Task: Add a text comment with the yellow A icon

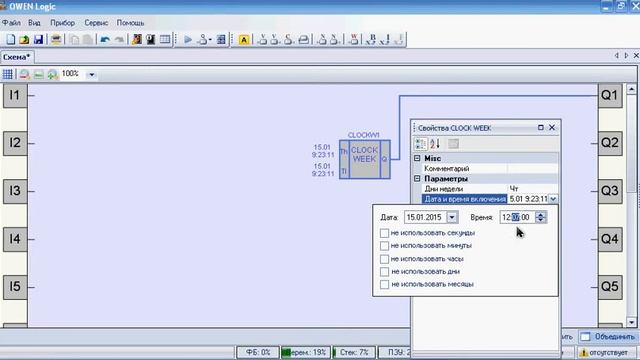Action: (244, 40)
